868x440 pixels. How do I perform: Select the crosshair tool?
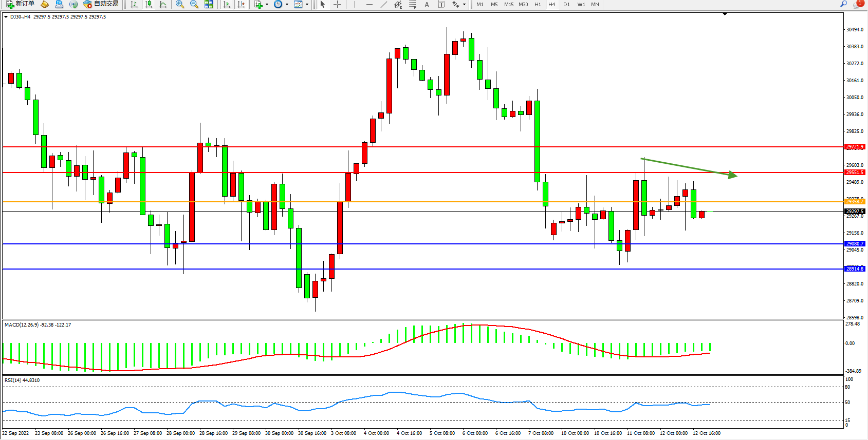337,4
